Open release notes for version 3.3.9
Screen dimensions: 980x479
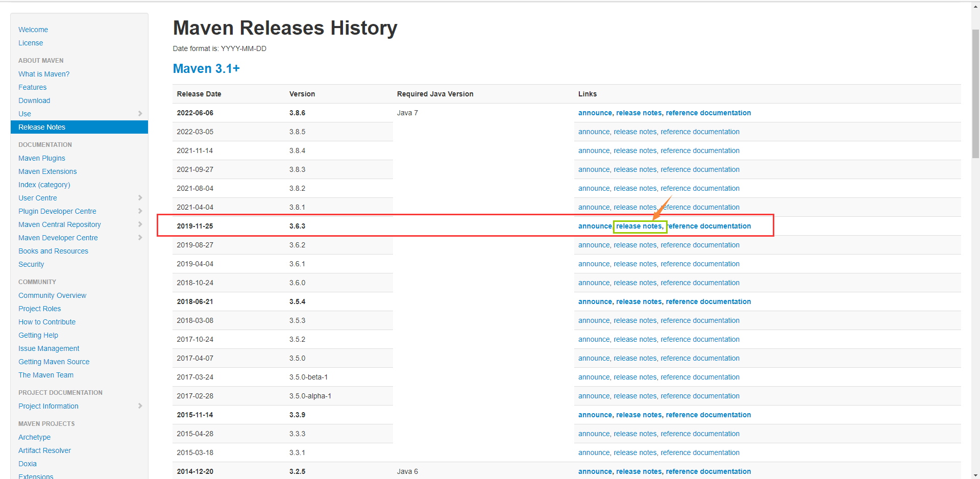(x=639, y=415)
